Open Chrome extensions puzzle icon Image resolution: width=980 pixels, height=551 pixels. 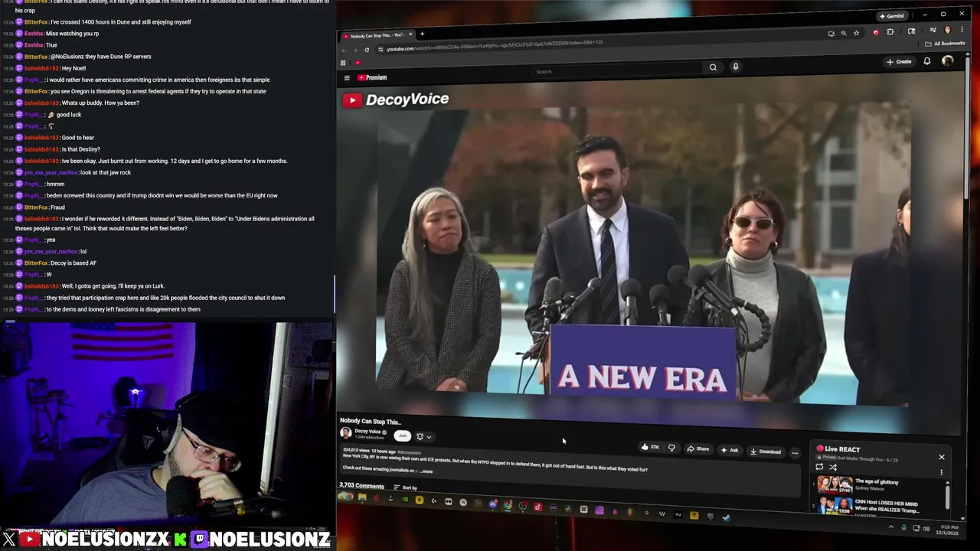[890, 32]
